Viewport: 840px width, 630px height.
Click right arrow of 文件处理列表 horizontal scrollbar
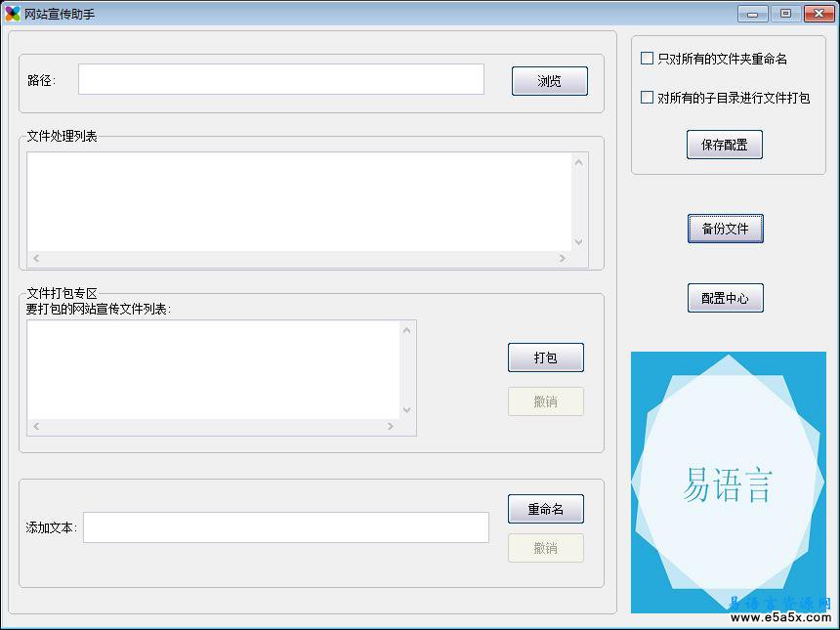coord(562,258)
